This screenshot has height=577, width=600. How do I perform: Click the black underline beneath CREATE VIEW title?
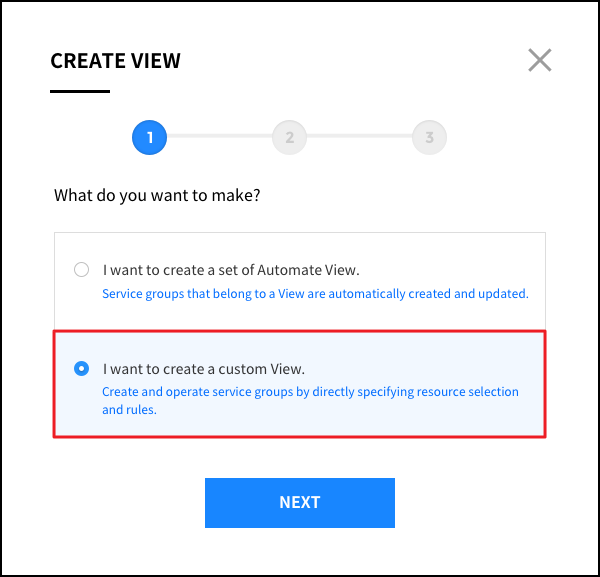[80, 91]
